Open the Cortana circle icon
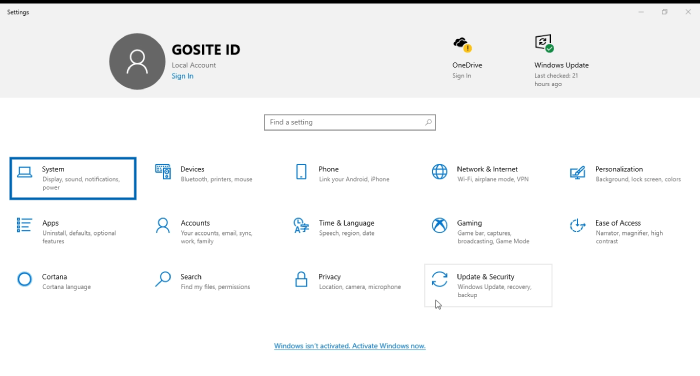 tap(25, 279)
